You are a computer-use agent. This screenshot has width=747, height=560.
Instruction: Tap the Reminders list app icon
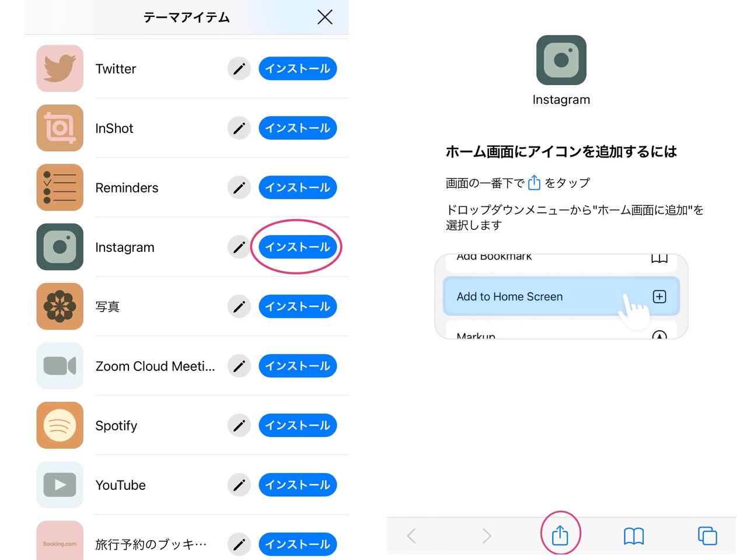point(60,187)
